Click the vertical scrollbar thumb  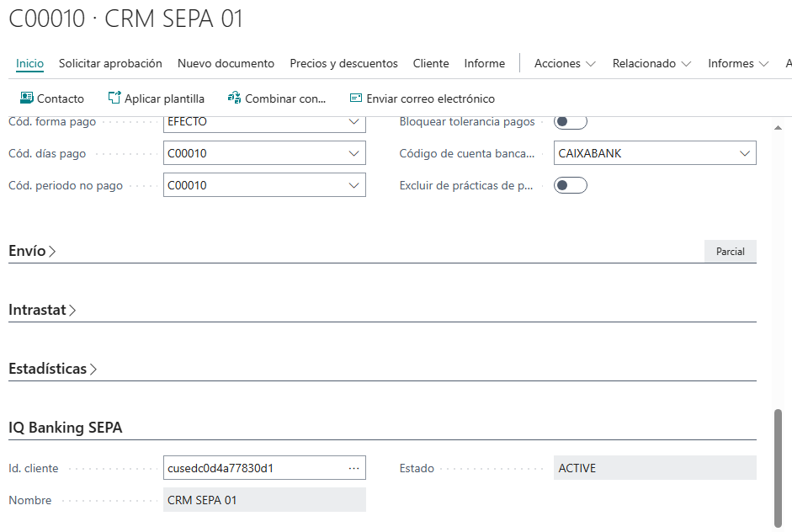coord(778,465)
